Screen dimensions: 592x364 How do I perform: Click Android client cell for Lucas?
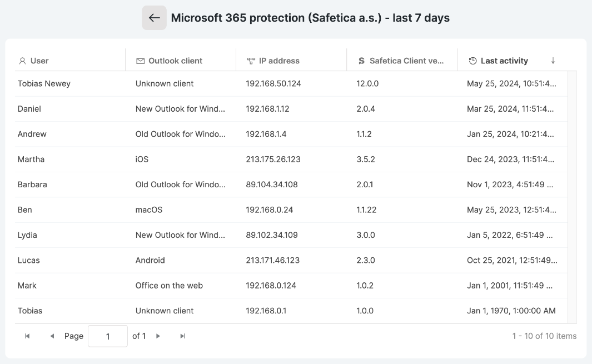150,261
